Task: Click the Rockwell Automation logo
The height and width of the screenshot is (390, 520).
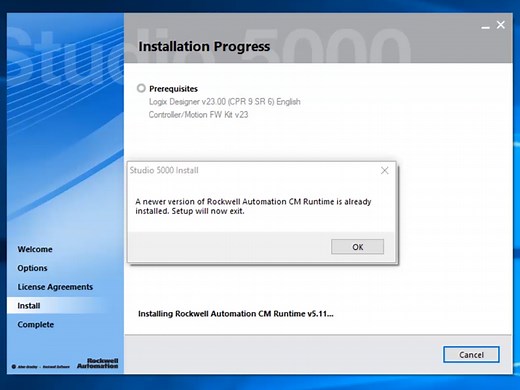Action: coord(98,363)
